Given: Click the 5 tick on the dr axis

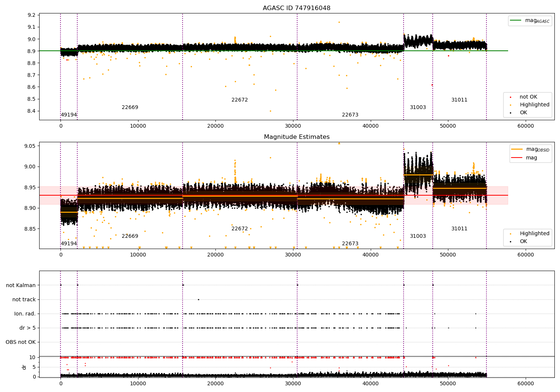Looking at the screenshot, I should 34,367.
